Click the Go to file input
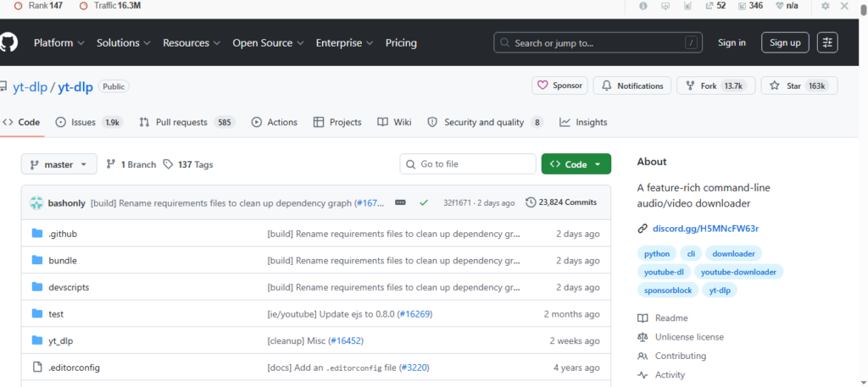868x387 pixels. [x=468, y=164]
